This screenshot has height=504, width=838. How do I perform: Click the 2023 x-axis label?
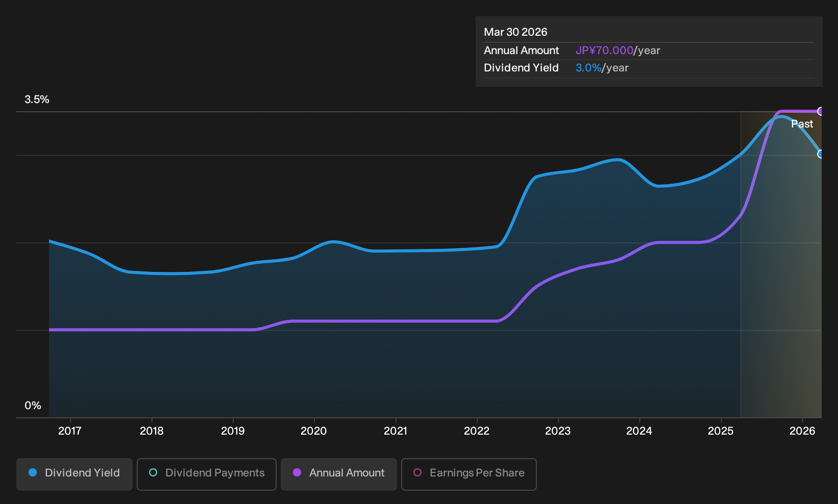(558, 431)
